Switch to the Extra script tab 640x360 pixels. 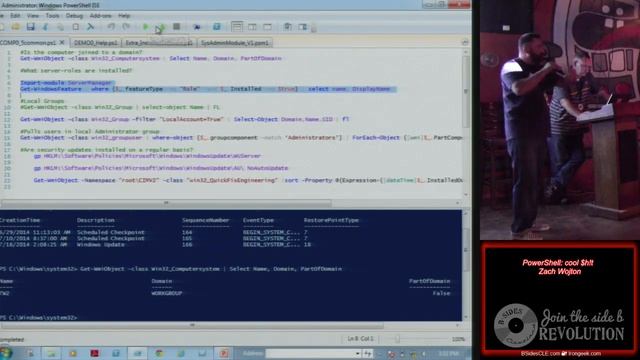tap(158, 43)
